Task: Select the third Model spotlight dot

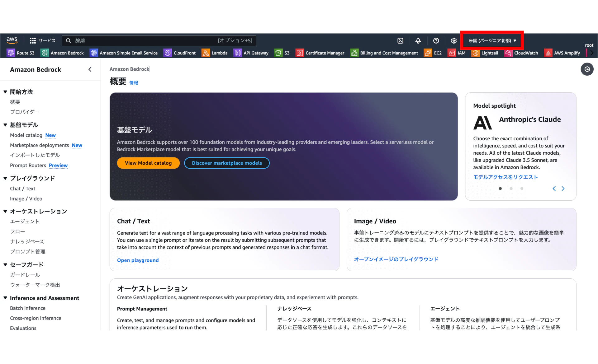Action: 522,189
